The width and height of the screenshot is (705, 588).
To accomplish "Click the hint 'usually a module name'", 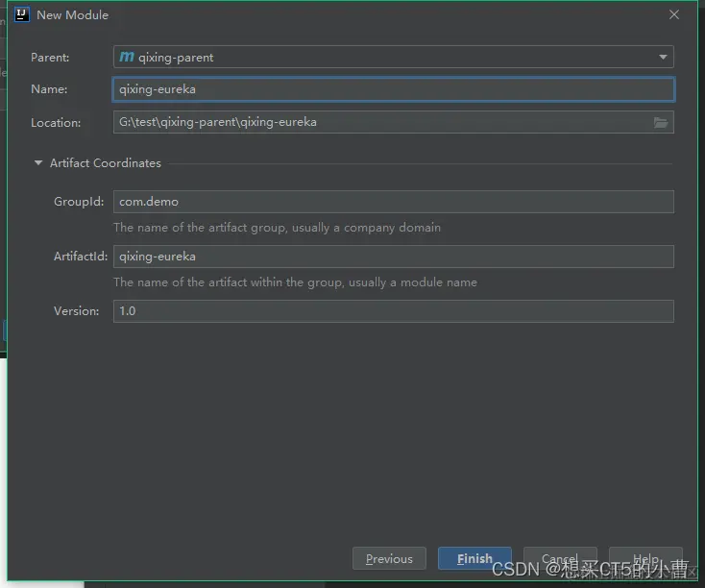I will point(413,282).
